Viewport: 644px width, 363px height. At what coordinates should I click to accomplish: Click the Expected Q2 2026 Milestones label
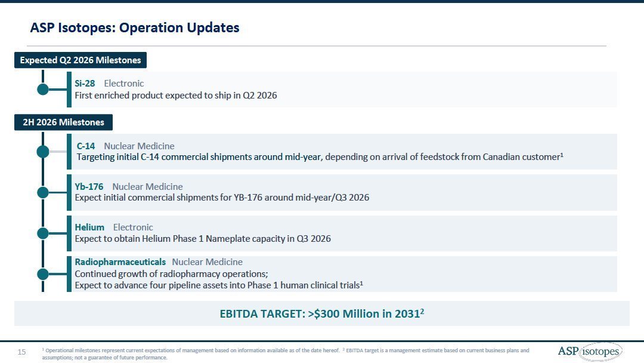[x=80, y=60]
